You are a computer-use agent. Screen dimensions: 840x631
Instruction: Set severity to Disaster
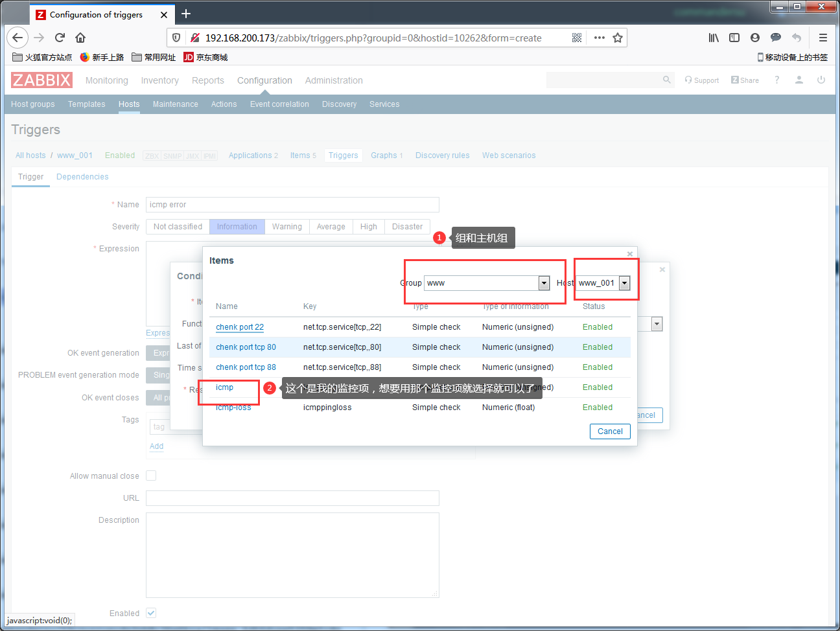click(407, 227)
